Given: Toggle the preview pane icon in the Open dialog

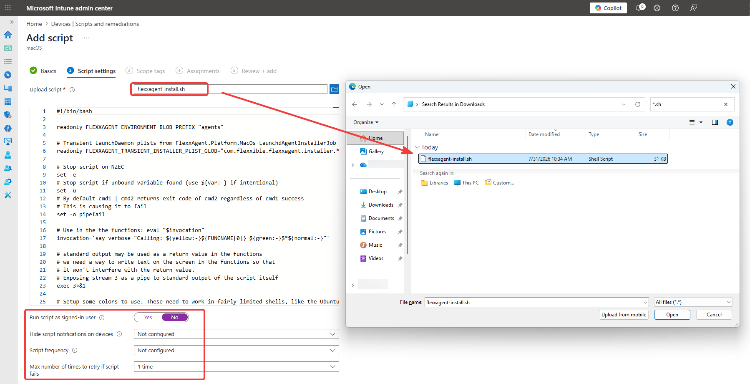Looking at the screenshot, I should (x=715, y=122).
